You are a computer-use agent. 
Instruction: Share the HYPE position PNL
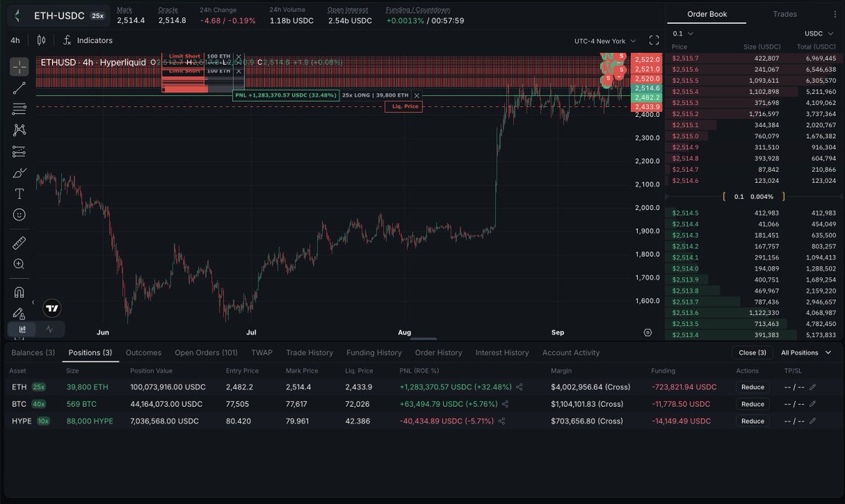[x=501, y=421]
